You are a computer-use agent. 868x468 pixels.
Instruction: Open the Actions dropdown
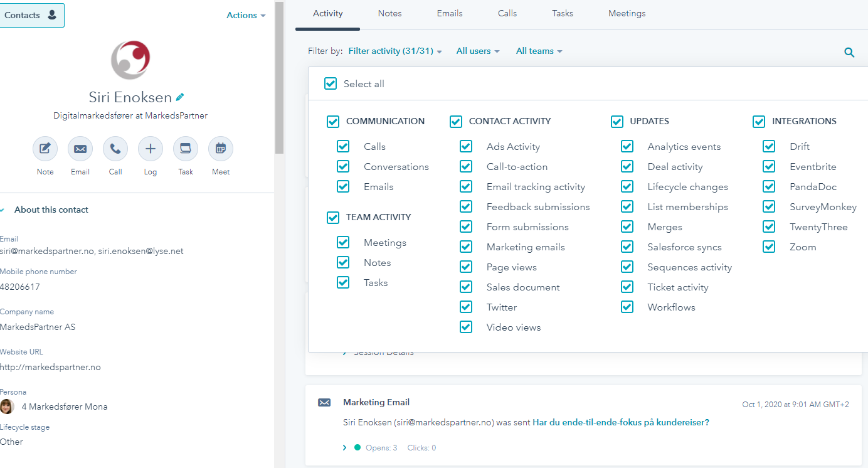(246, 15)
